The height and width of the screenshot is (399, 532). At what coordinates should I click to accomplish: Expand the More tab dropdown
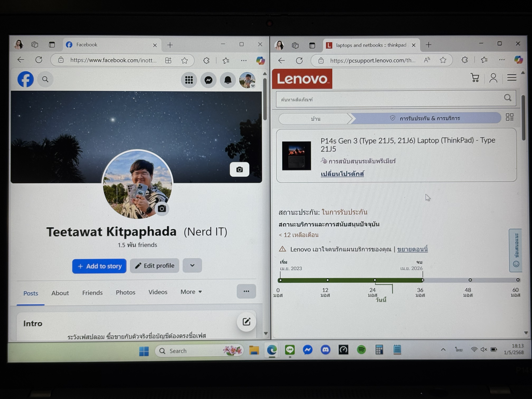click(x=191, y=292)
